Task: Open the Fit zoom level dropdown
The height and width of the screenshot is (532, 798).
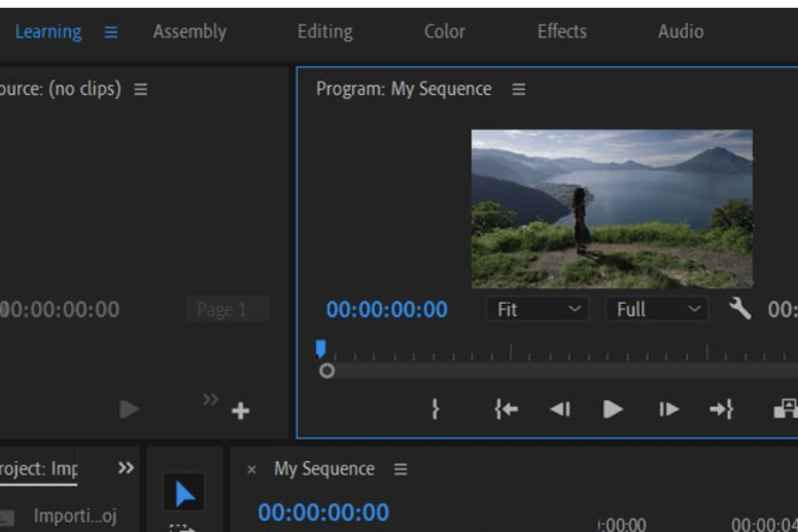Action: 537,309
